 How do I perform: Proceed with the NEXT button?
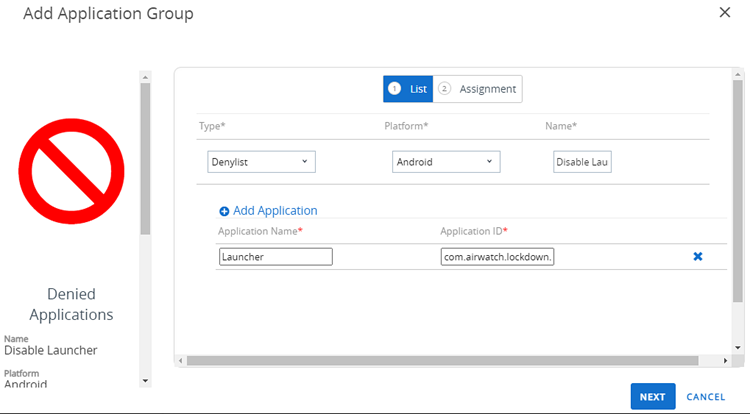[653, 396]
